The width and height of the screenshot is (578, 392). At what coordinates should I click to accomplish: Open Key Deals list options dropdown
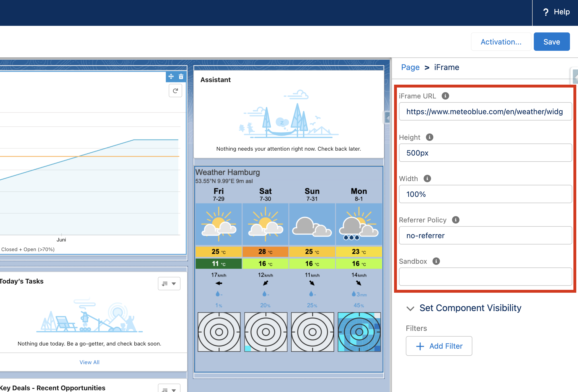(169, 389)
